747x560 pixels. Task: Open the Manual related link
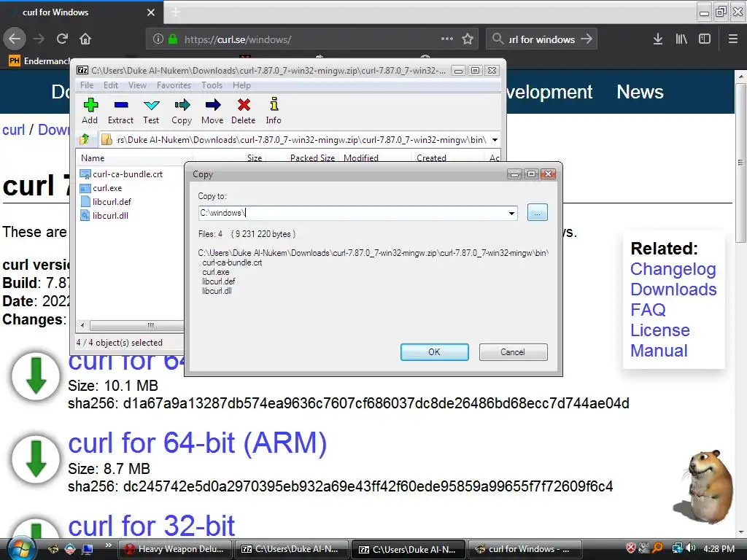(x=659, y=351)
